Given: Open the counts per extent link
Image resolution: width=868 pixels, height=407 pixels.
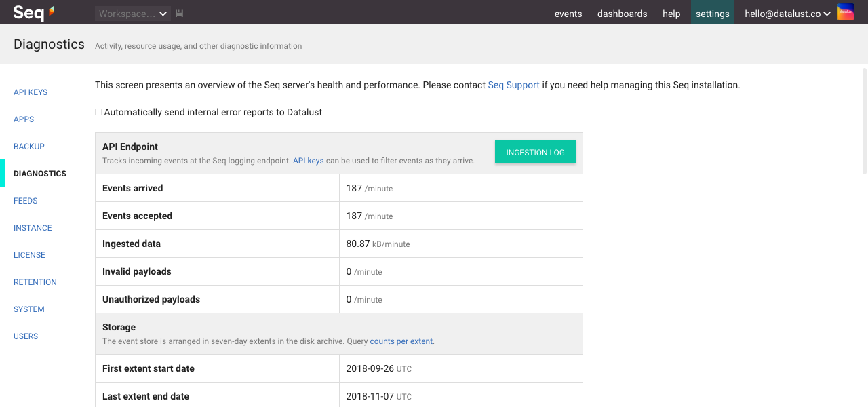Looking at the screenshot, I should tap(401, 342).
